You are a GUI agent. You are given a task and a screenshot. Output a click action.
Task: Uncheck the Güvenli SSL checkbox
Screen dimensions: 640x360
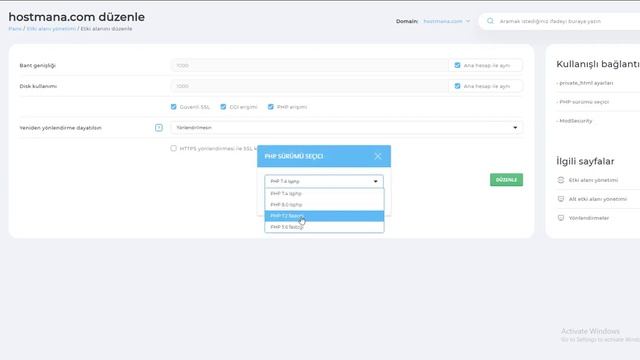tap(173, 107)
